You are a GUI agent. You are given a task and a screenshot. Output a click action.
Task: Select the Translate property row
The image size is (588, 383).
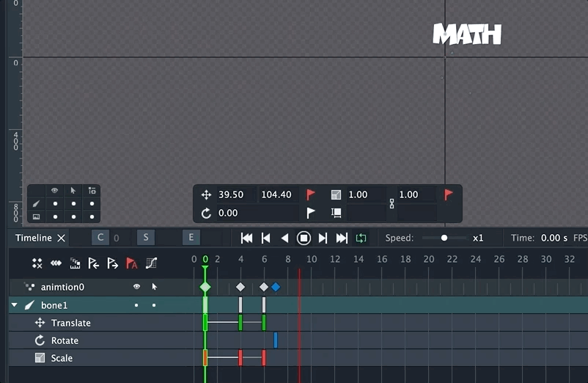click(x=70, y=323)
